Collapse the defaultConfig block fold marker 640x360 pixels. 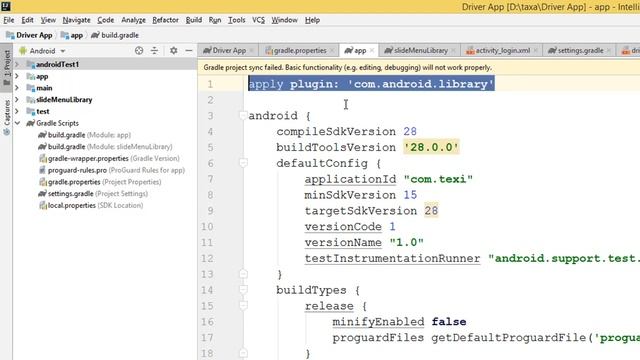243,163
